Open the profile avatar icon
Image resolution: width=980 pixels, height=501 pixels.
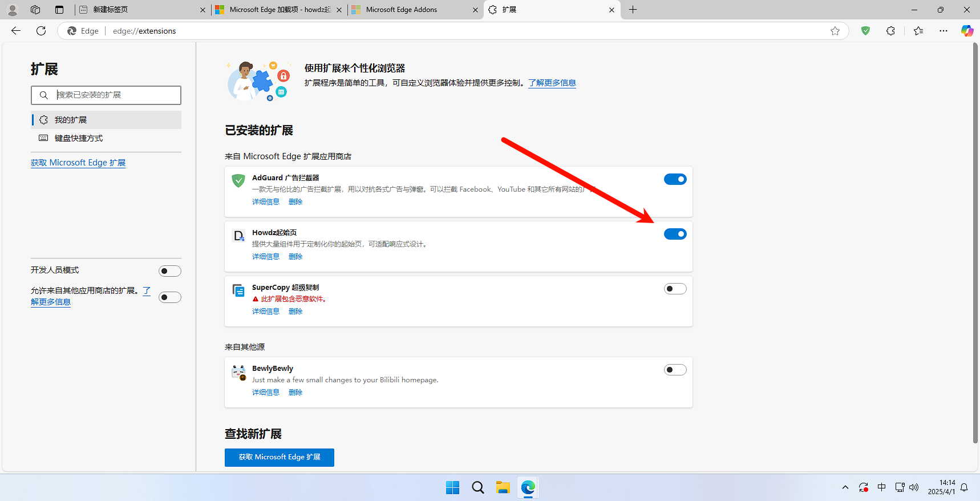(12, 10)
